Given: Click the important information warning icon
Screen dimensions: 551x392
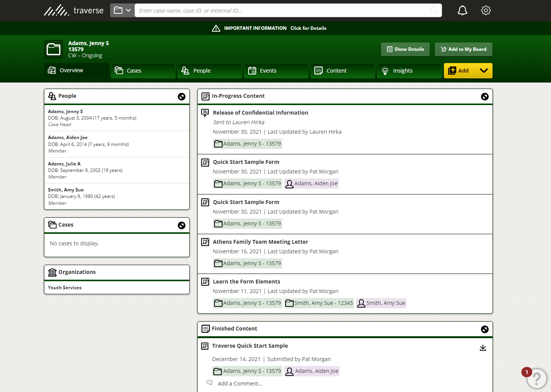Looking at the screenshot, I should (x=216, y=28).
